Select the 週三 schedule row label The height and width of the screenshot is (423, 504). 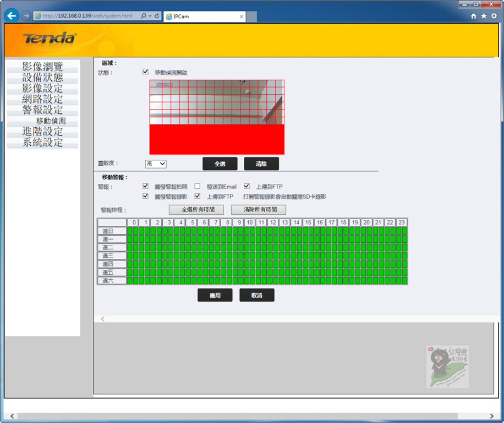tap(112, 256)
